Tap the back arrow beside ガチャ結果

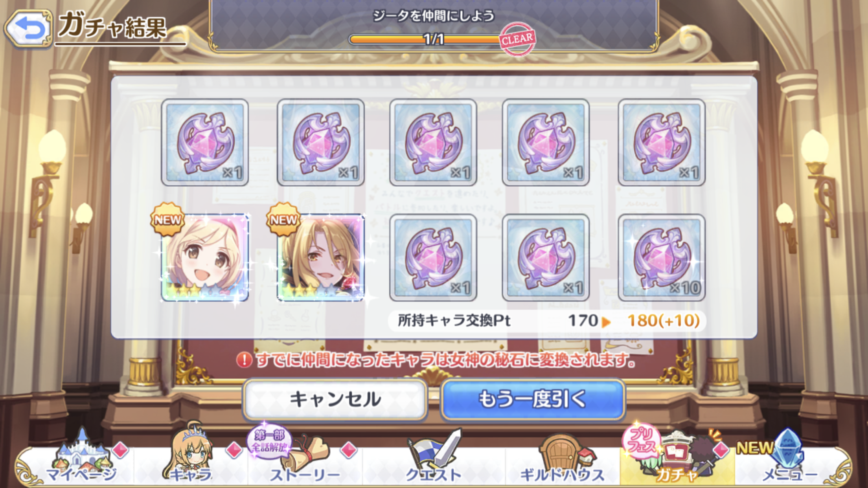pyautogui.click(x=28, y=28)
